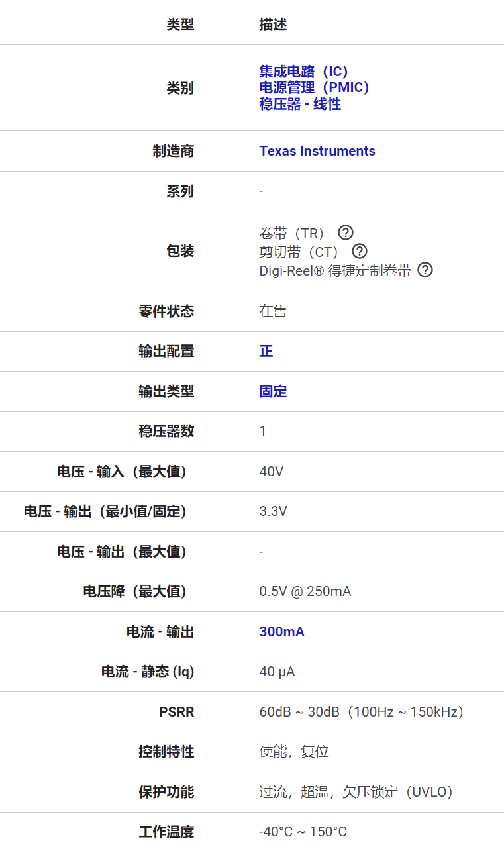This screenshot has width=504, height=853.
Task: Click the 3.3V output voltage value
Action: pyautogui.click(x=273, y=511)
